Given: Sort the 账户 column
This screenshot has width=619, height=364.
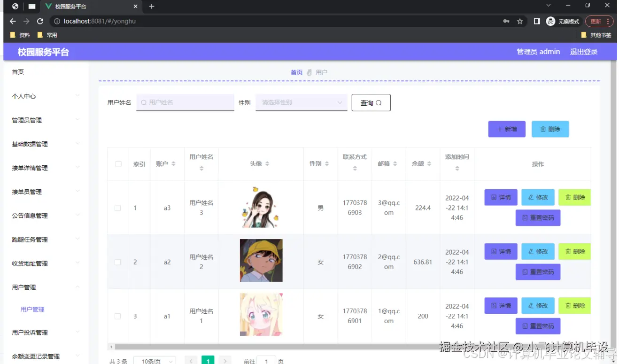Looking at the screenshot, I should (x=173, y=164).
